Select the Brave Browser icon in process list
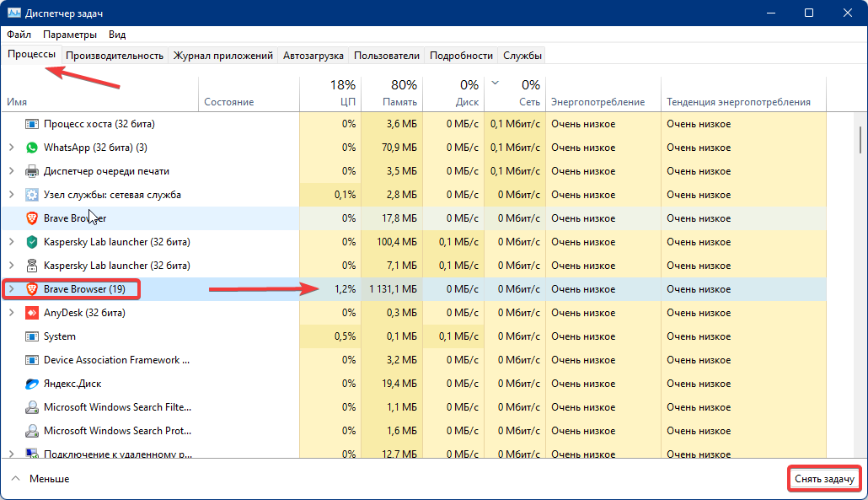 (x=30, y=218)
